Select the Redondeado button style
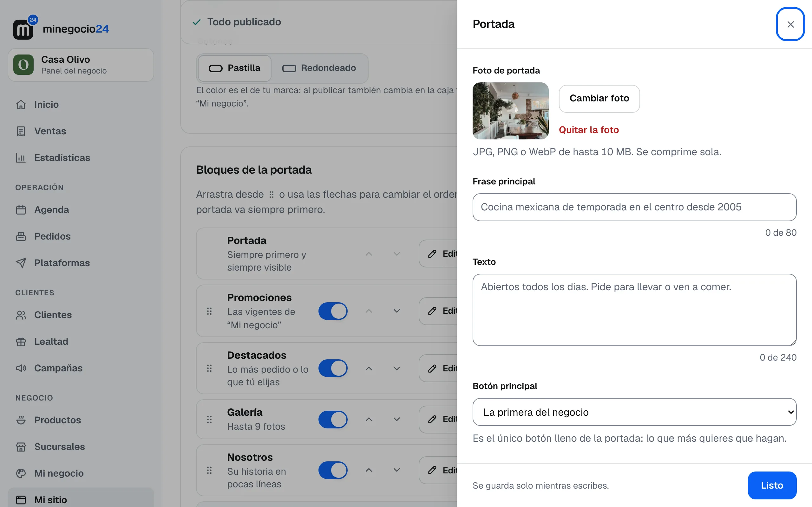The width and height of the screenshot is (812, 507). [319, 68]
